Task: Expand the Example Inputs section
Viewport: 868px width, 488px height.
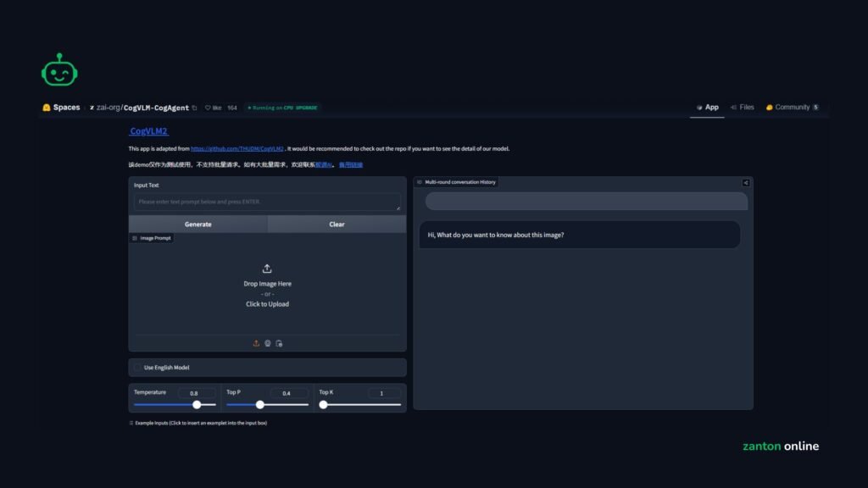Action: 200,423
